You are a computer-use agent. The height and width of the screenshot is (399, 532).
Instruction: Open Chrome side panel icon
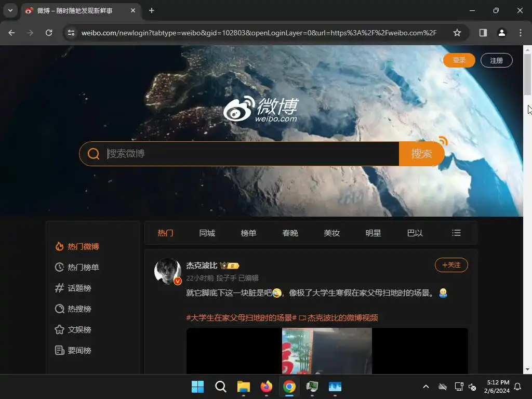point(483,33)
